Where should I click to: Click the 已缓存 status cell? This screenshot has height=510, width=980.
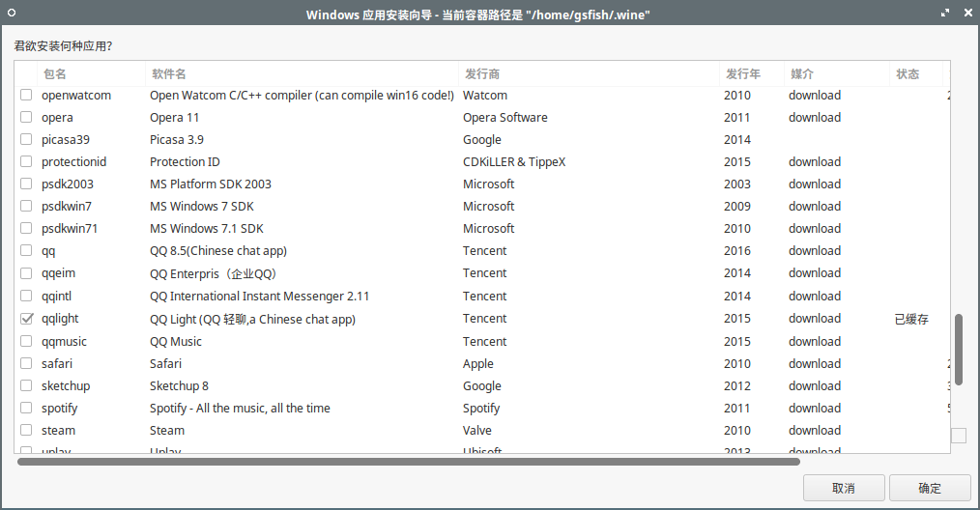point(911,319)
